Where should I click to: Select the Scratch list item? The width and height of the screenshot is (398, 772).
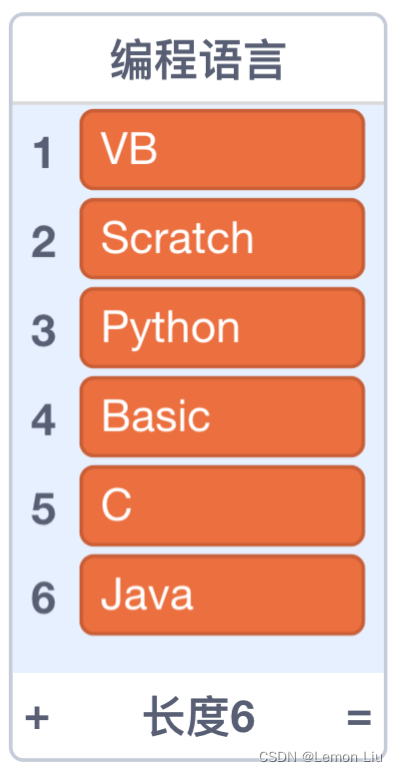click(x=222, y=238)
